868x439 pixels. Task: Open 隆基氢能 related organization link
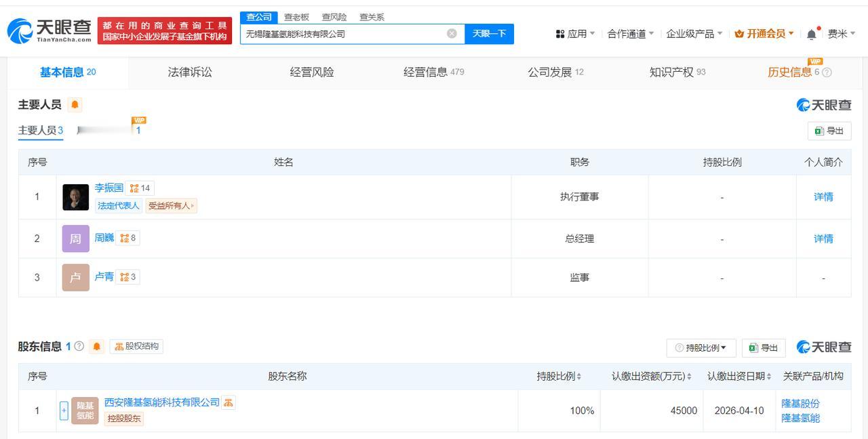tap(801, 418)
